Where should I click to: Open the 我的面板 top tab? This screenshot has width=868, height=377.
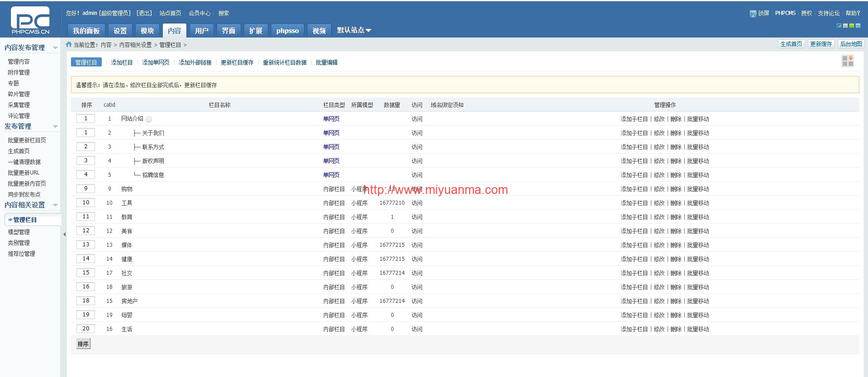coord(86,30)
